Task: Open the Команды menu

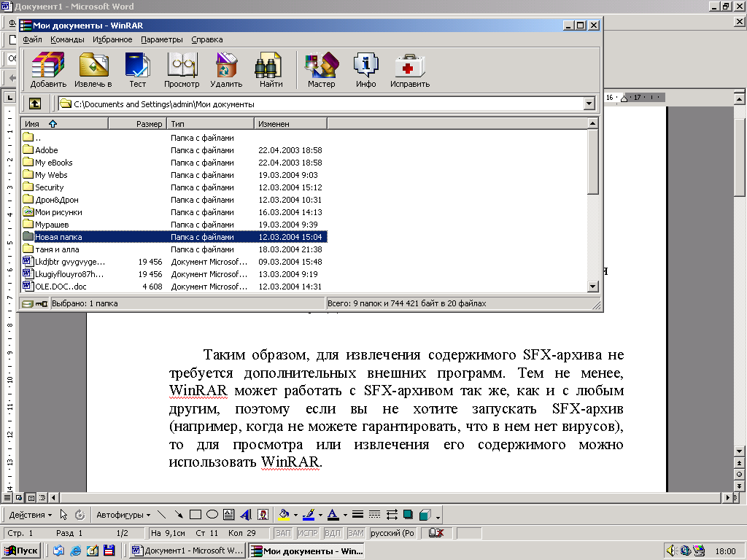Action: point(67,39)
